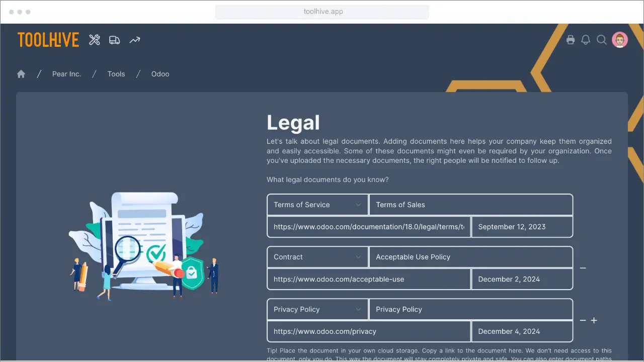Open the Terms of Service type dropdown

tap(317, 205)
